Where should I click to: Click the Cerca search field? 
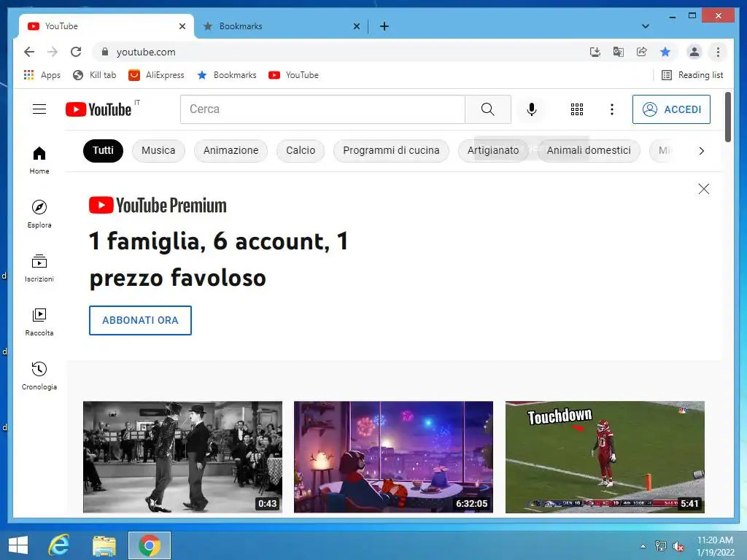(x=322, y=109)
